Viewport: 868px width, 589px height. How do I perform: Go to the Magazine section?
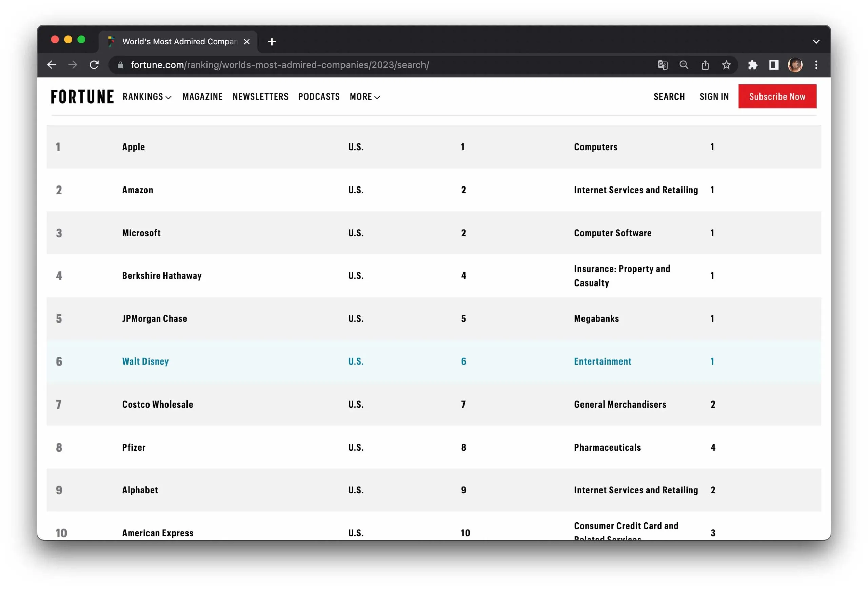[x=202, y=97]
